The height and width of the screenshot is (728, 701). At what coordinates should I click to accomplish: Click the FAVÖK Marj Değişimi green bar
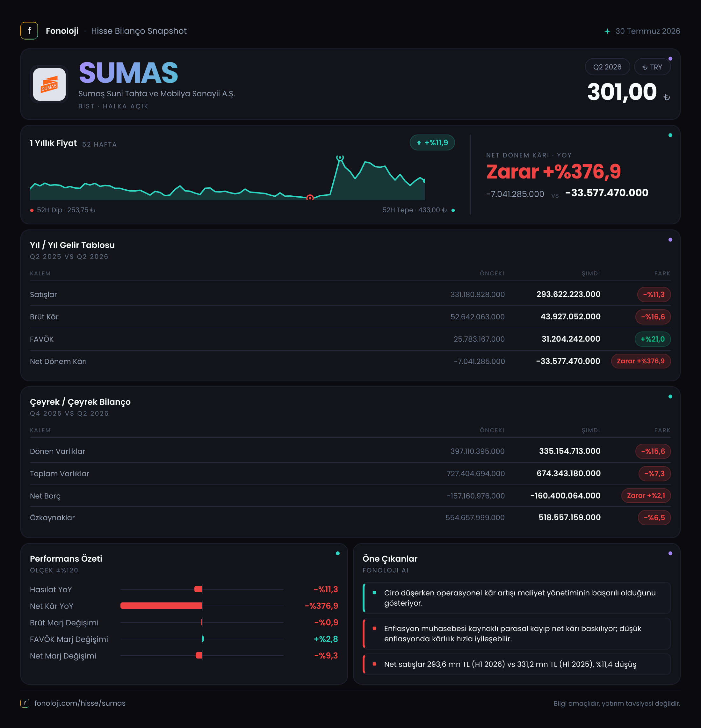(x=203, y=639)
